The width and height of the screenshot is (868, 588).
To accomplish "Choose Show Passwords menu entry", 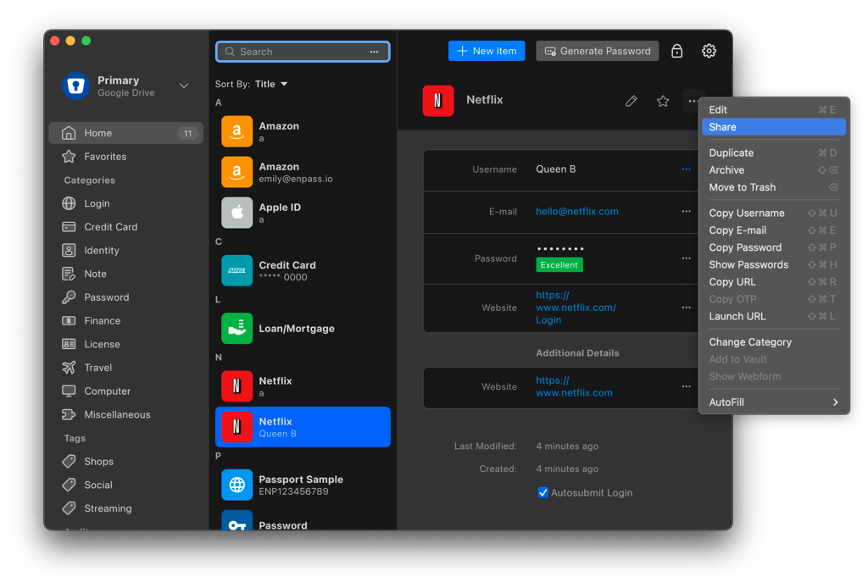I will [x=773, y=264].
